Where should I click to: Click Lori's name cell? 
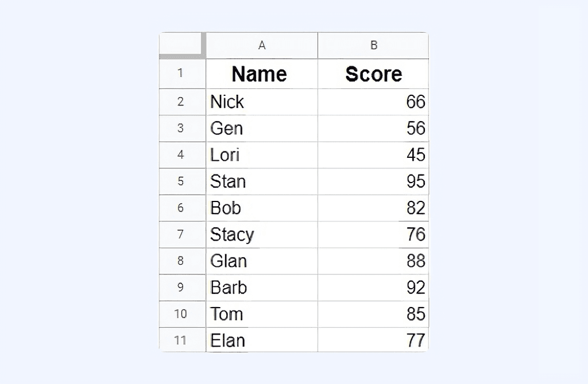(262, 155)
